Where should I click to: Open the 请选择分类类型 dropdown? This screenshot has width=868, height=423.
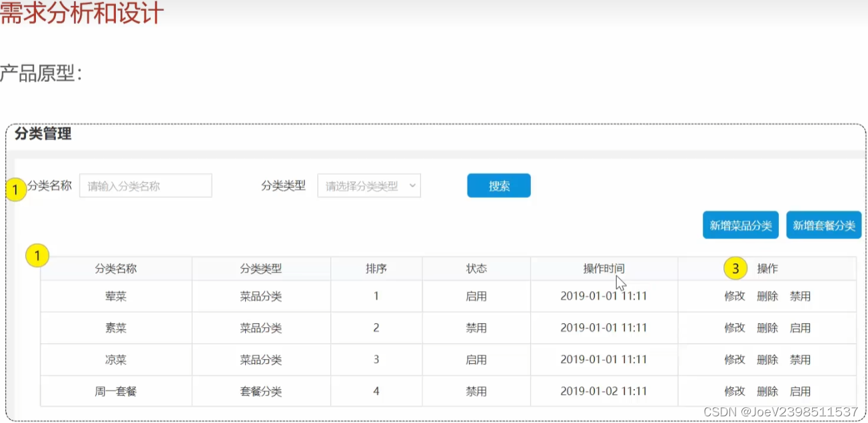(x=368, y=186)
